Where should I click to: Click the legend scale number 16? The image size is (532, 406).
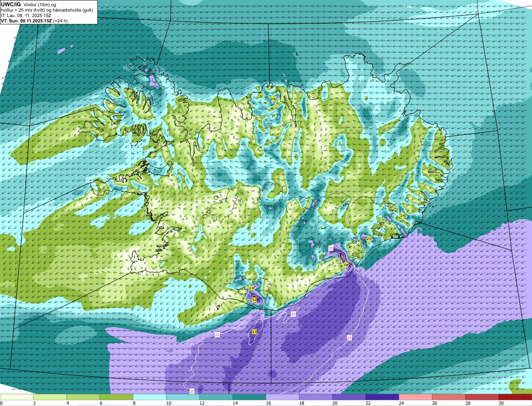(x=268, y=403)
